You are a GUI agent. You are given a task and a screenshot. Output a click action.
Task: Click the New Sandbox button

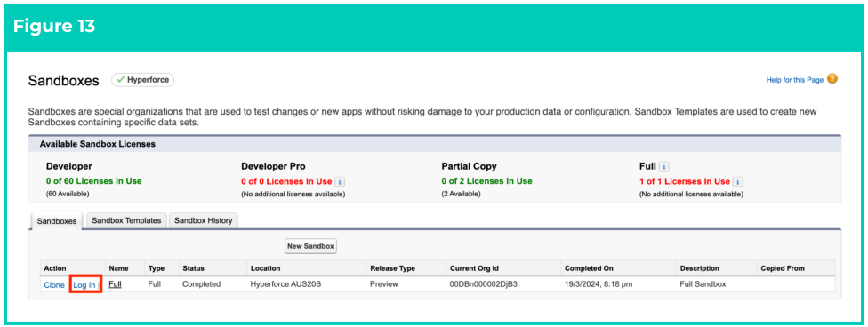pyautogui.click(x=310, y=246)
